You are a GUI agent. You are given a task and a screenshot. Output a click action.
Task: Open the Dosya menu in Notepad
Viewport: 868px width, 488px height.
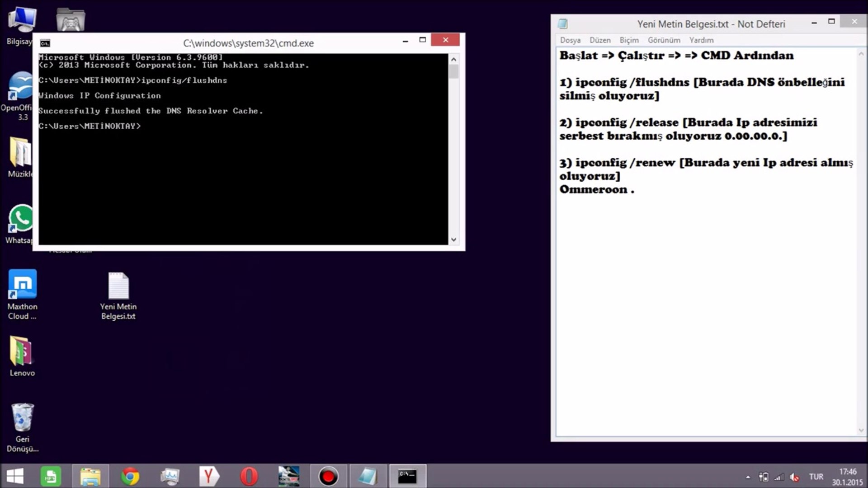point(570,40)
